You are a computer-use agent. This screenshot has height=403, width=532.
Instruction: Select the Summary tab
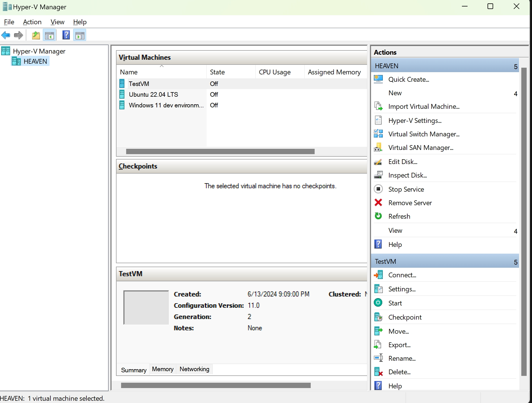click(x=134, y=370)
